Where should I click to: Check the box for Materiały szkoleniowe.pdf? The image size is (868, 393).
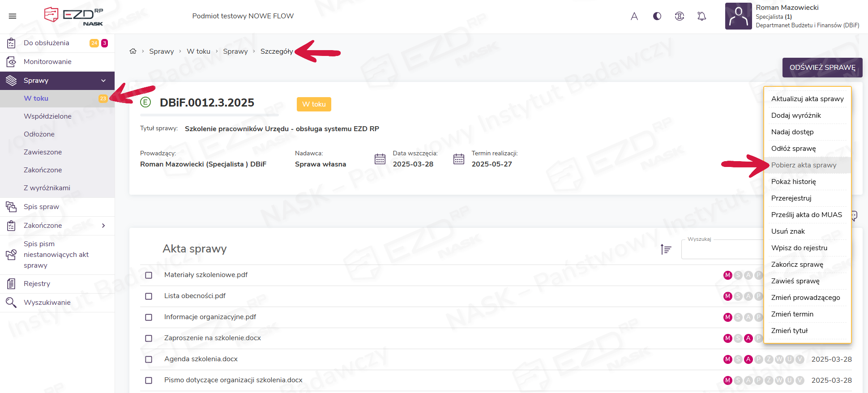coord(149,275)
